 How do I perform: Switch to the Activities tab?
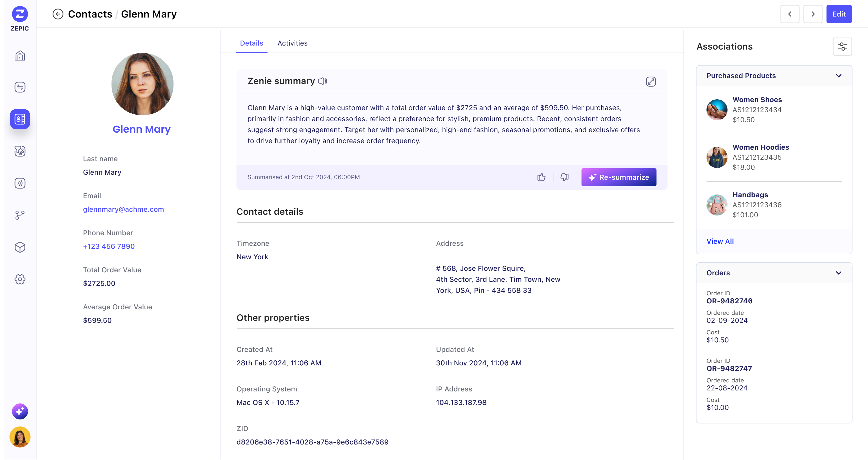point(292,43)
